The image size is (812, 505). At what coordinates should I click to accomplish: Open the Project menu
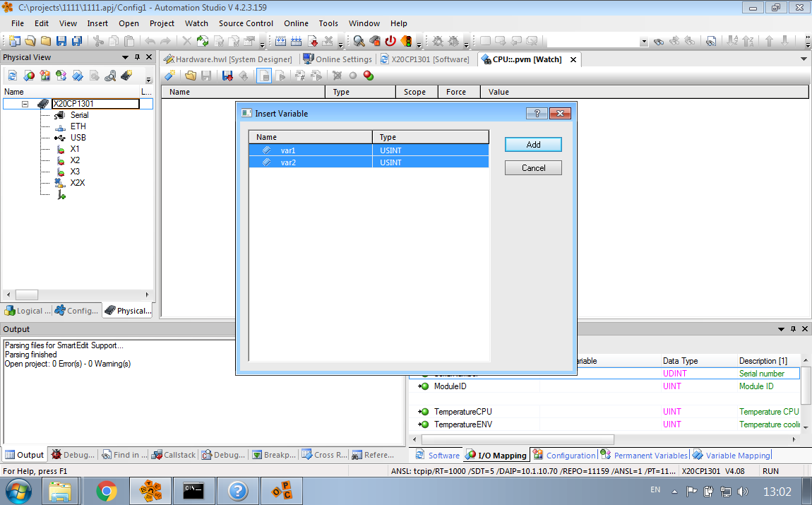coord(162,23)
